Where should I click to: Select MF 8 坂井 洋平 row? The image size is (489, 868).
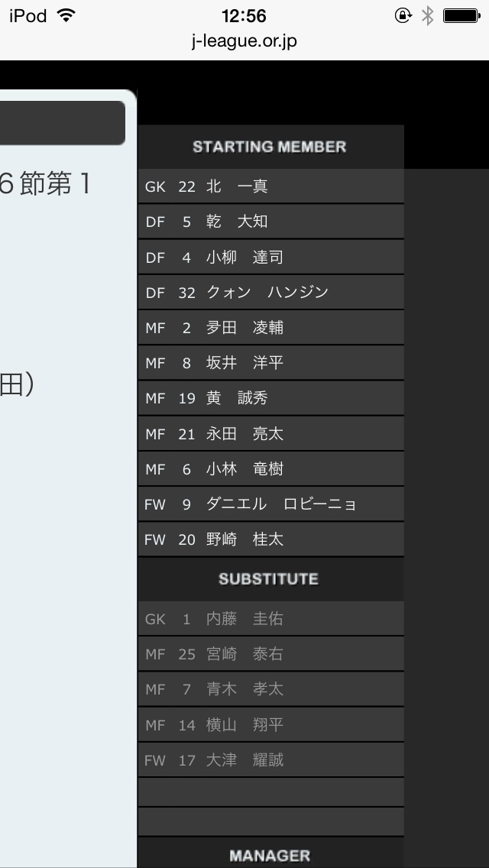click(270, 363)
